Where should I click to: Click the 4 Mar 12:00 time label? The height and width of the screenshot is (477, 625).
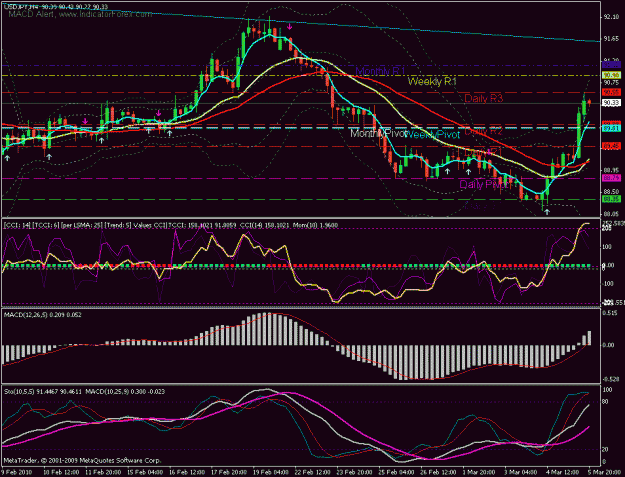point(563,472)
